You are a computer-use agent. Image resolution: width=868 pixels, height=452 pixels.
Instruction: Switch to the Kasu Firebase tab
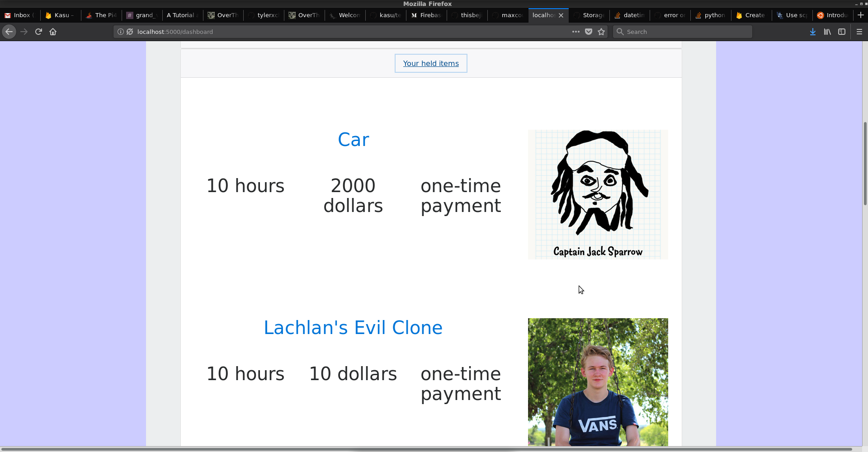pyautogui.click(x=61, y=15)
